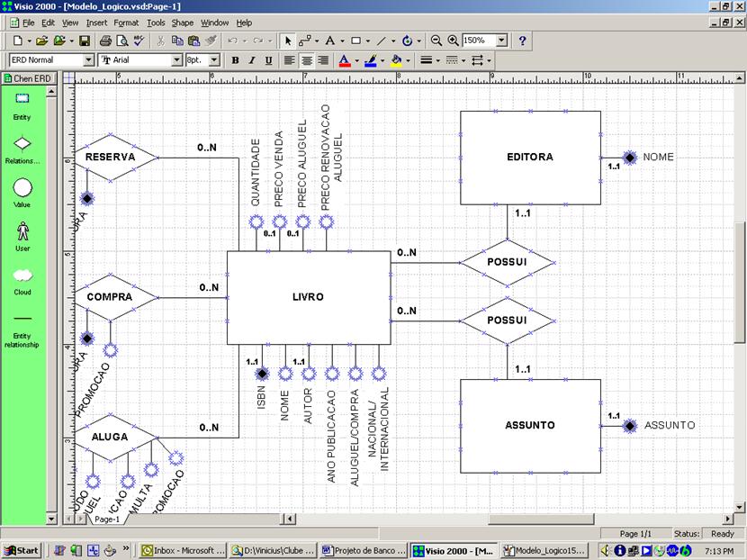Click the Start button on taskbar
The width and height of the screenshot is (747, 560).
click(22, 550)
